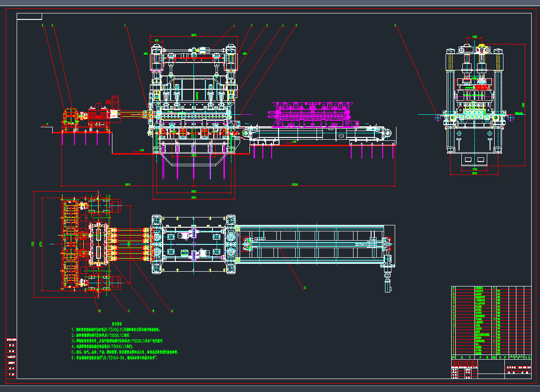Click the yellow component atop the side view

[481, 49]
